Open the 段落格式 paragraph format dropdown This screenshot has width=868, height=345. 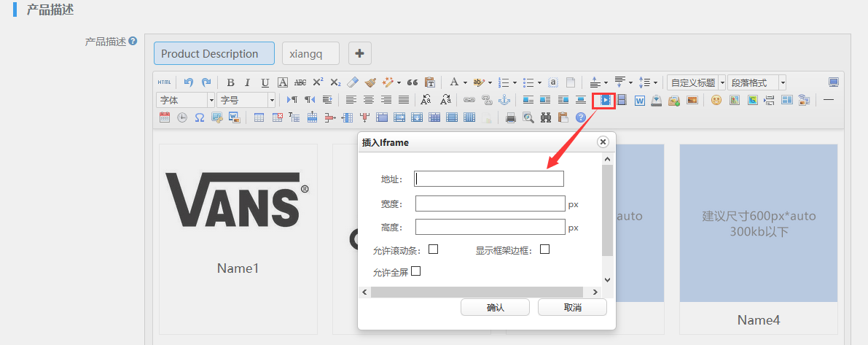tap(756, 82)
